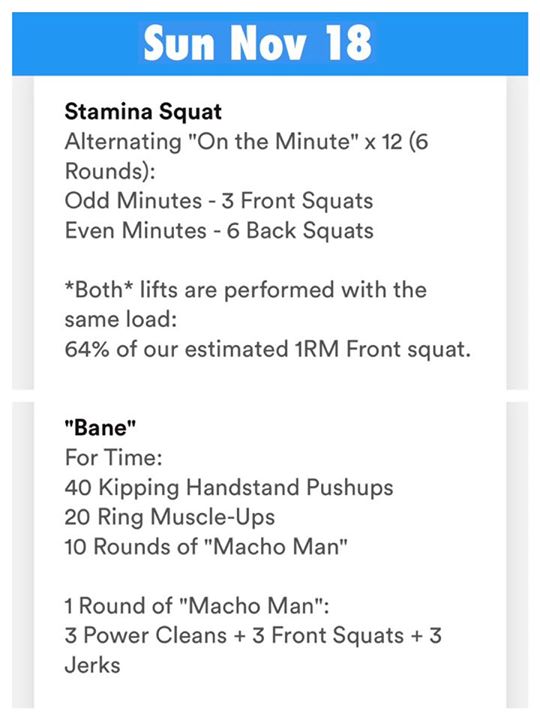This screenshot has width=540, height=720.
Task: Click the 1 Round of "Macho Man" heading
Action: coord(197,606)
